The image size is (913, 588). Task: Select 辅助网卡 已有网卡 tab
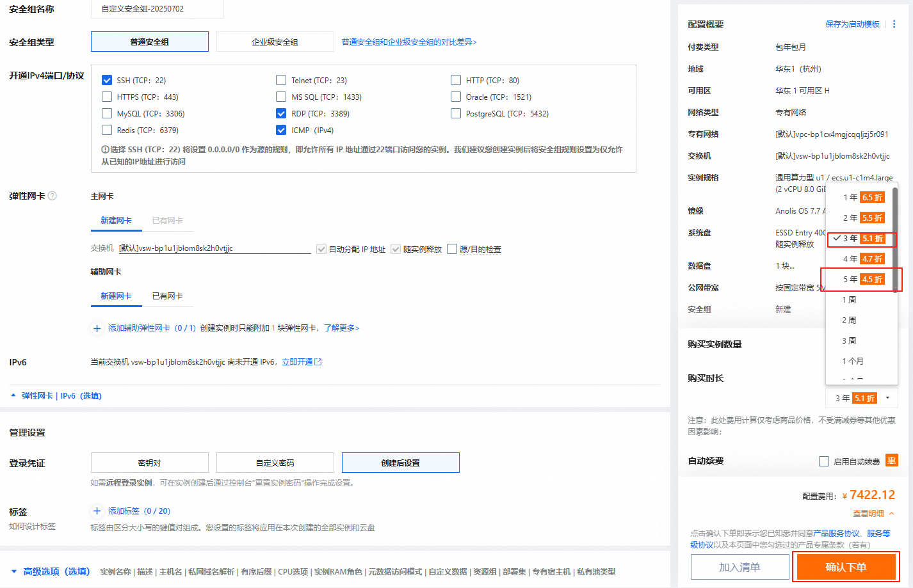tap(167, 296)
